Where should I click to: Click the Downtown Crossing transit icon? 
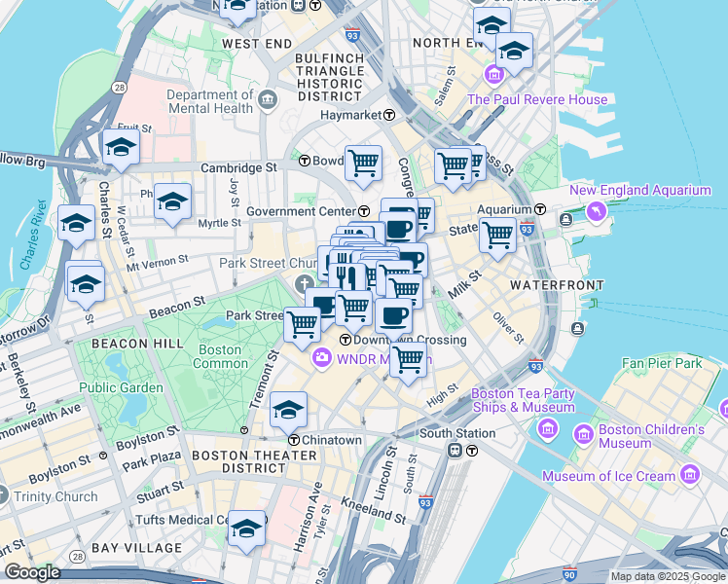[x=346, y=340]
